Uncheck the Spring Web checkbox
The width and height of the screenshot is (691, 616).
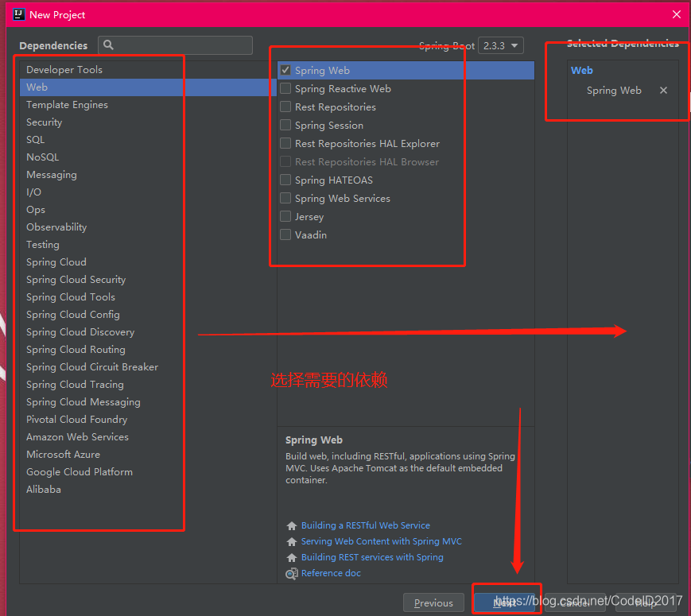click(x=285, y=70)
